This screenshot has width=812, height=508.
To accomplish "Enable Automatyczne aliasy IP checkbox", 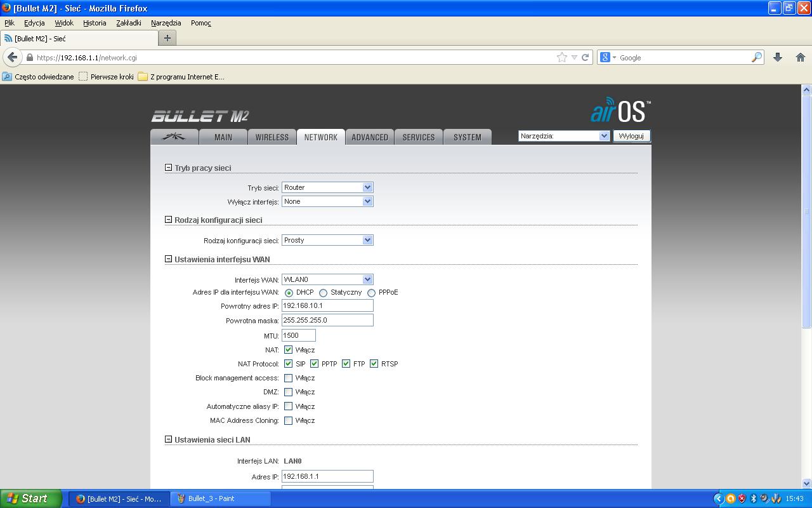I will pos(288,406).
